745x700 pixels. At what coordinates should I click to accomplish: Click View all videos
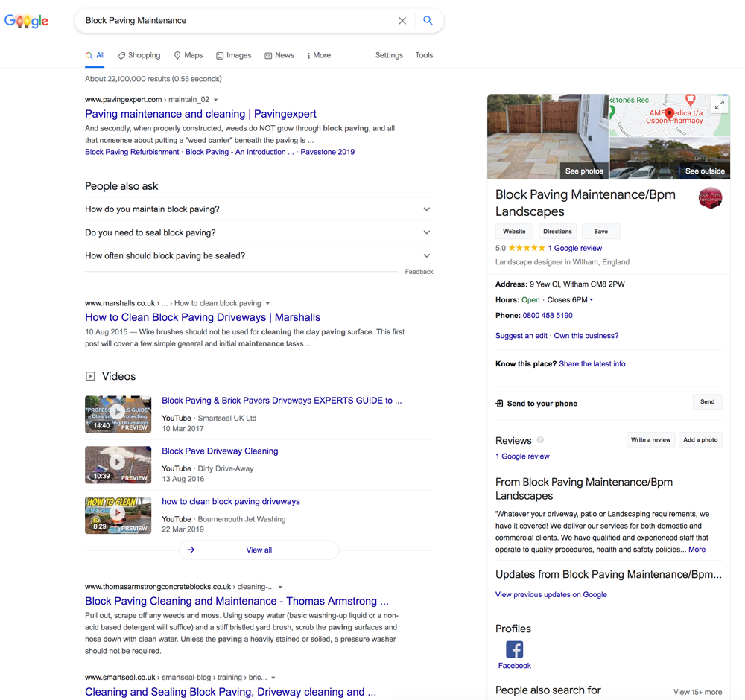[259, 550]
